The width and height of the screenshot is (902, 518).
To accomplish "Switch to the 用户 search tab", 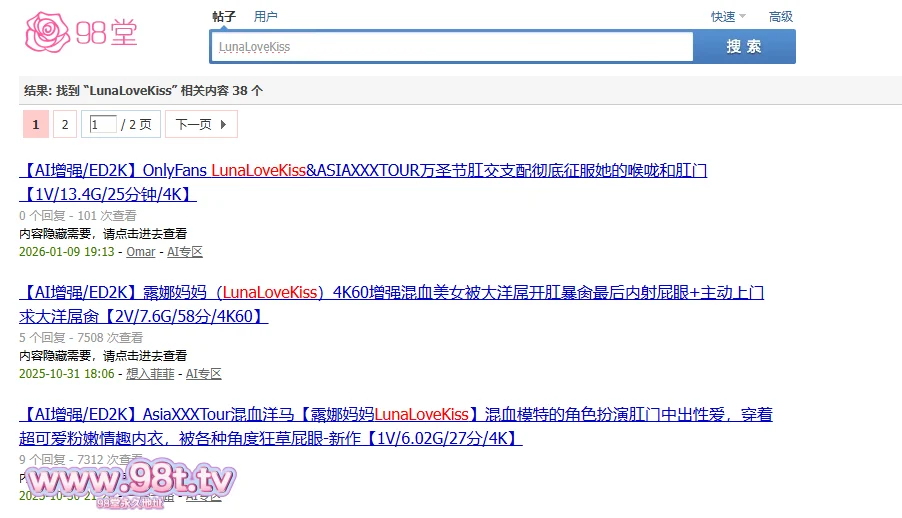I will pyautogui.click(x=265, y=16).
